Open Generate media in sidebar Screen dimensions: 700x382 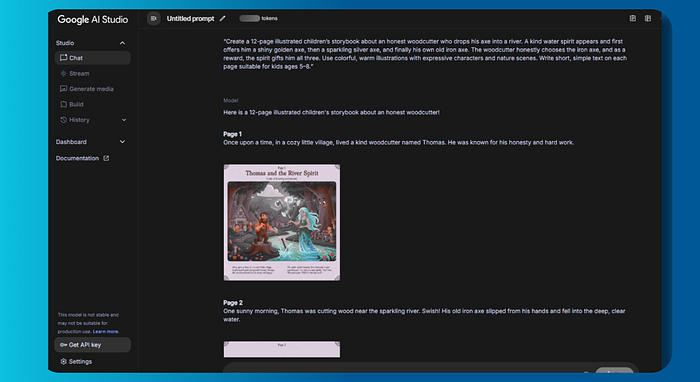click(x=92, y=89)
